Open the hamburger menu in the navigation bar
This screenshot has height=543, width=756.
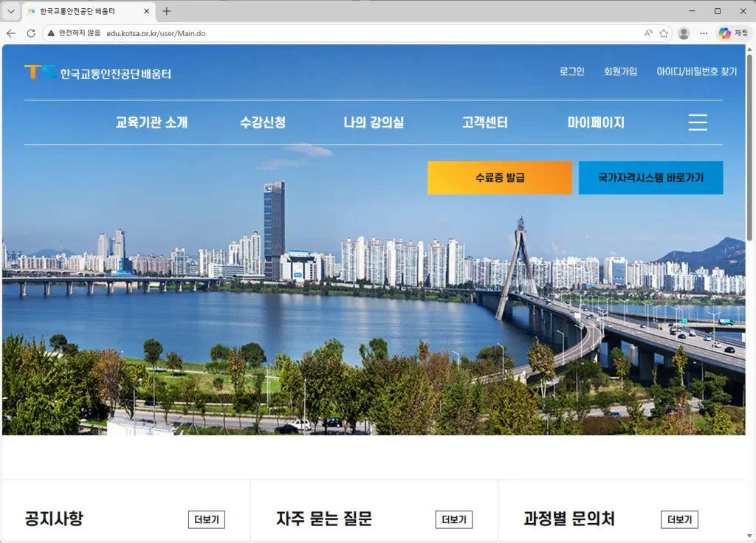(698, 122)
